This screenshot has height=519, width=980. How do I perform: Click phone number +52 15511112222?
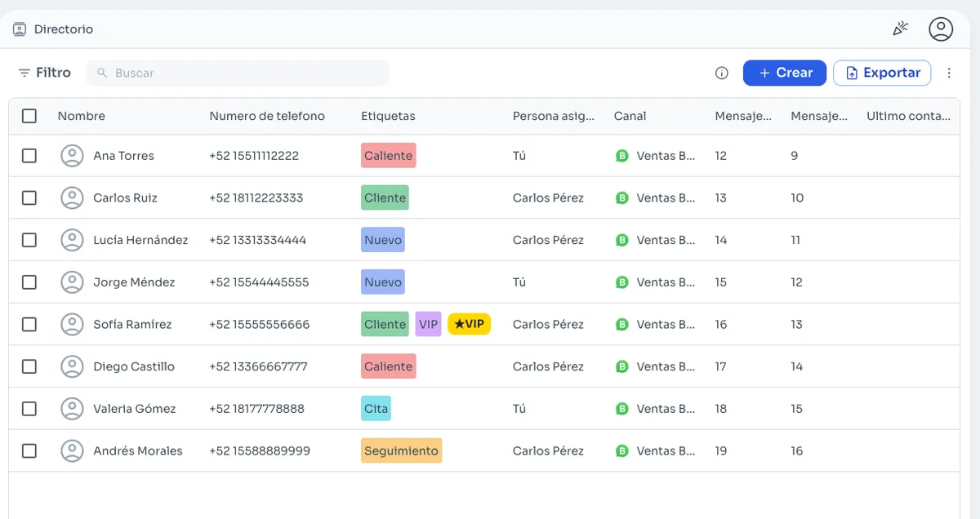254,156
